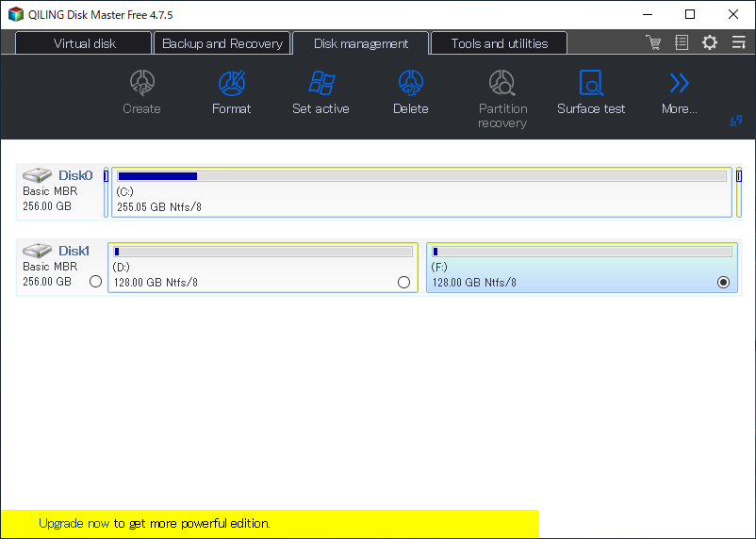Select the (F:) partition radio button

tap(723, 283)
